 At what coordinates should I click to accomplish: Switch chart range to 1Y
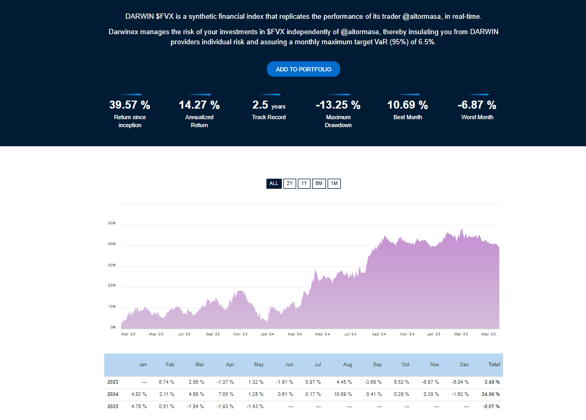[304, 183]
